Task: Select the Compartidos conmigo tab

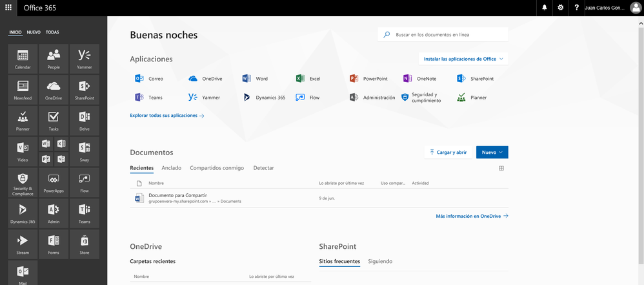Action: coord(217,168)
